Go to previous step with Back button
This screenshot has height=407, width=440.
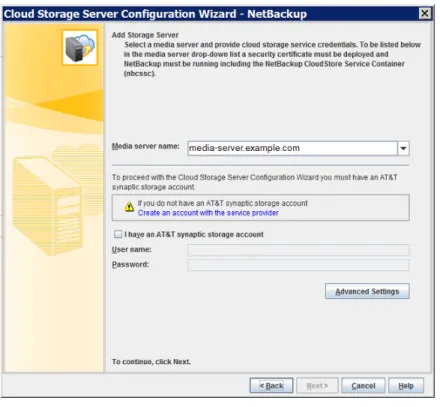[271, 386]
